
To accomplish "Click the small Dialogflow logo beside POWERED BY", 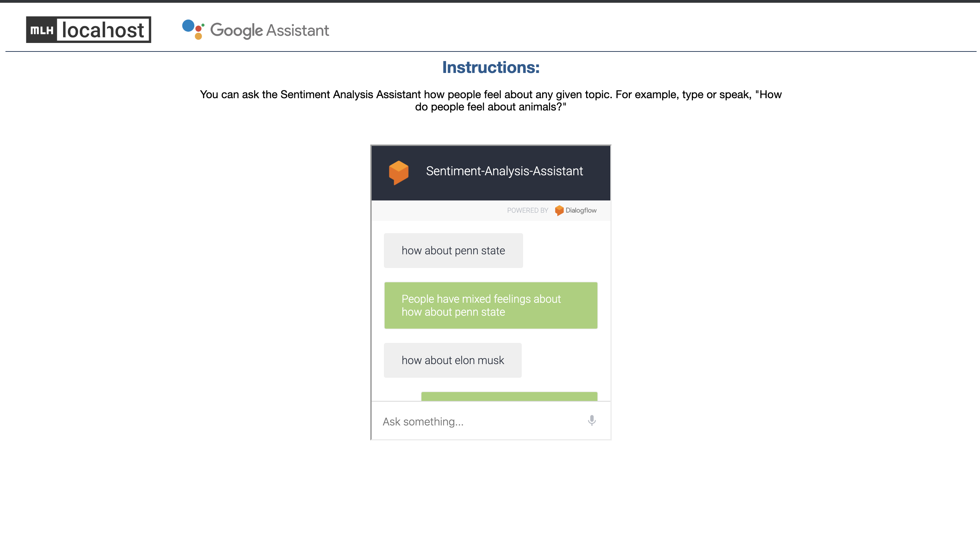I will point(559,210).
